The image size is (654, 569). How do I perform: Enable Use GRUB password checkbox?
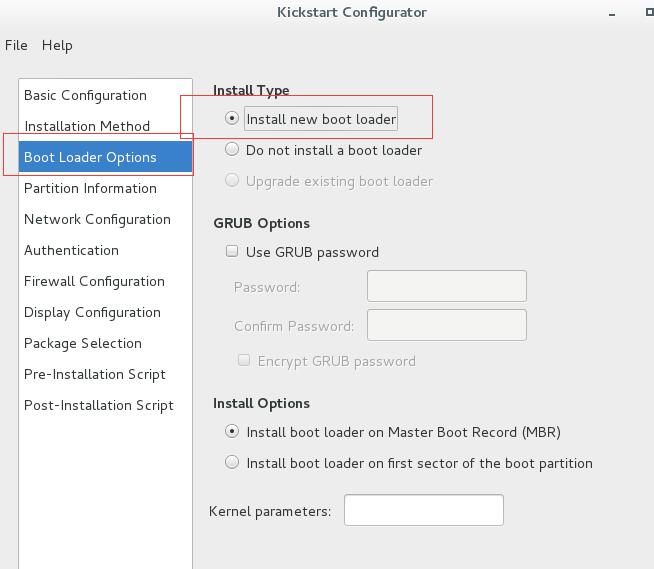coord(232,251)
